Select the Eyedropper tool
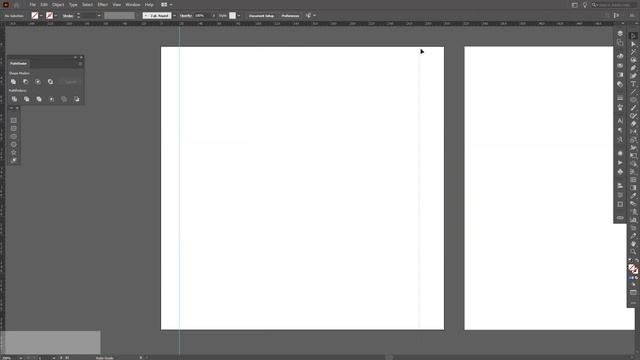640x360 pixels. 633,196
